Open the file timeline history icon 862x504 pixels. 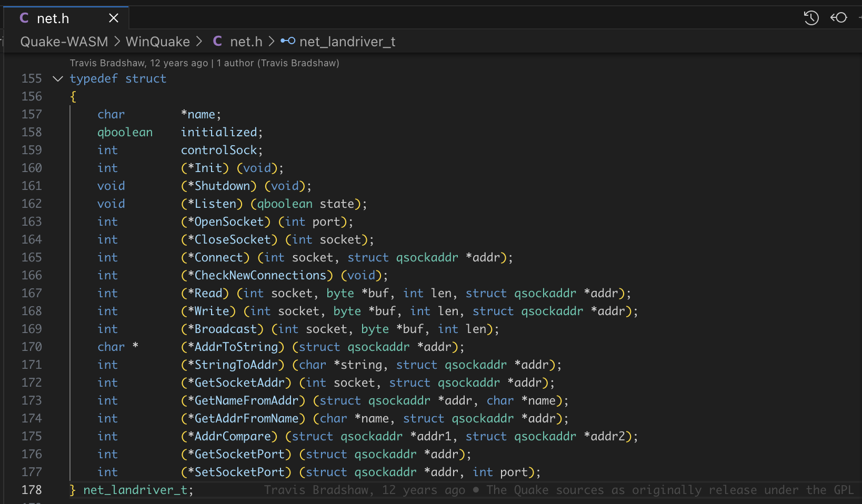point(811,18)
